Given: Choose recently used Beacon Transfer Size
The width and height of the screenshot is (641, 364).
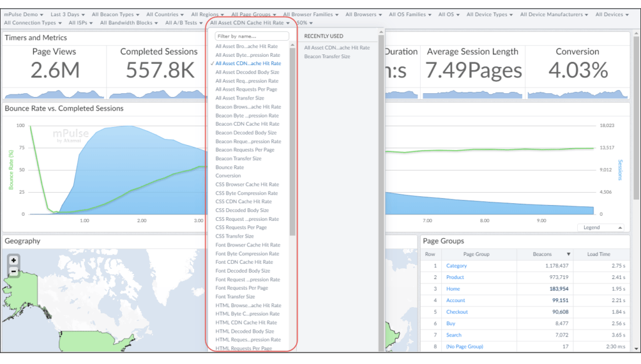Looking at the screenshot, I should click(x=327, y=56).
